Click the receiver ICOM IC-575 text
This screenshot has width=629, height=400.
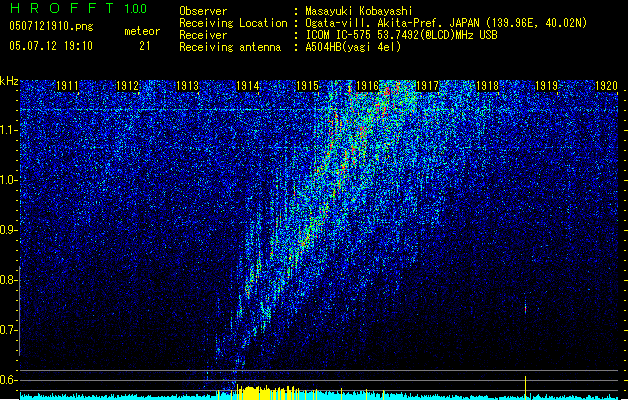401,35
